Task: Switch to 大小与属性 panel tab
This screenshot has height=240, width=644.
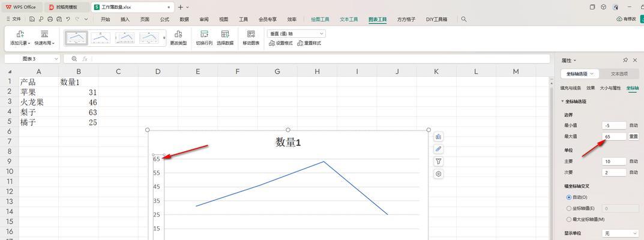Action: [610, 88]
